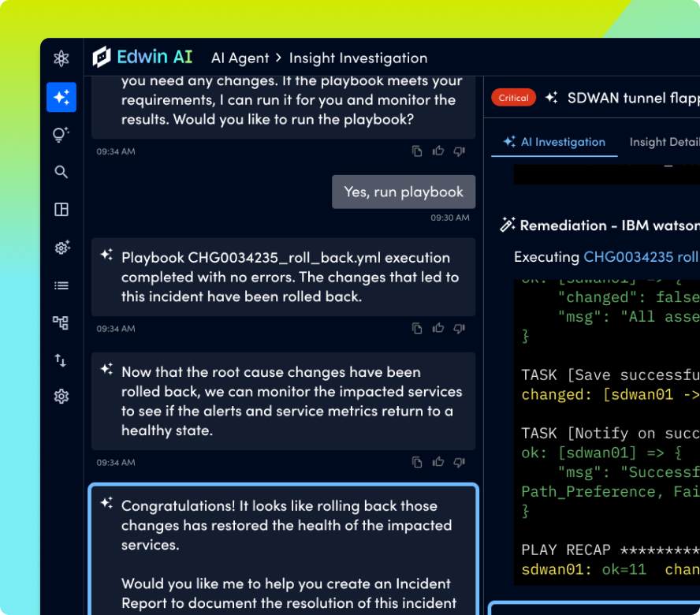Click the gear with sparkle sidebar icon
Screen dimensions: 700x615
click(x=61, y=248)
